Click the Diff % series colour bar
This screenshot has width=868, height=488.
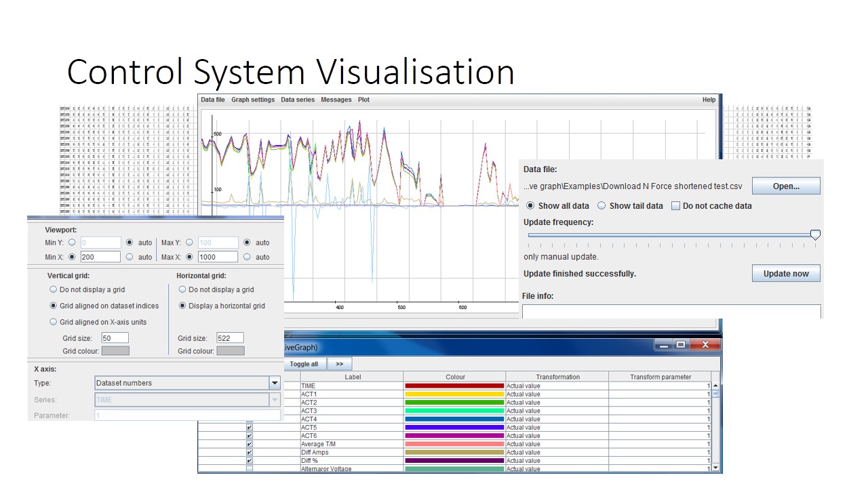[x=454, y=460]
